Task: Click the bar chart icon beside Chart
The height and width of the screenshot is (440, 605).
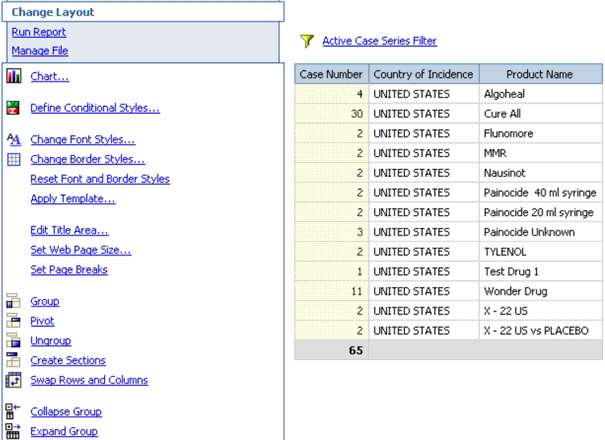Action: pos(14,76)
